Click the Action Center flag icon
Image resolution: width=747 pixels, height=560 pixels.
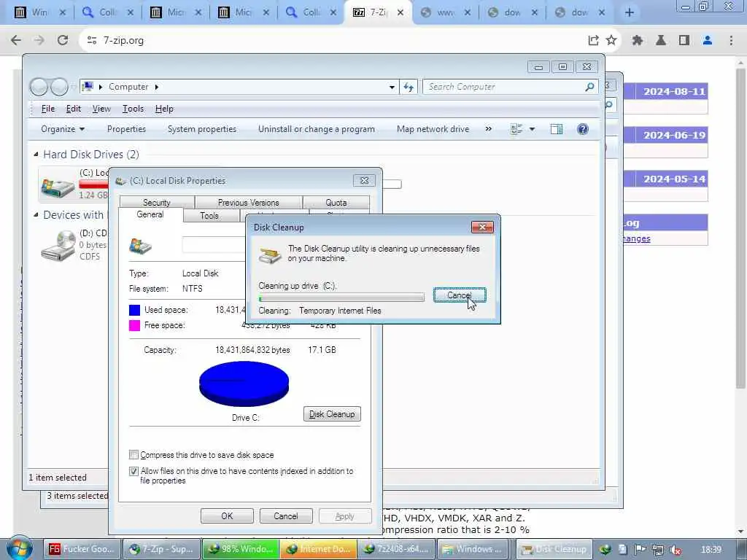[x=640, y=550]
